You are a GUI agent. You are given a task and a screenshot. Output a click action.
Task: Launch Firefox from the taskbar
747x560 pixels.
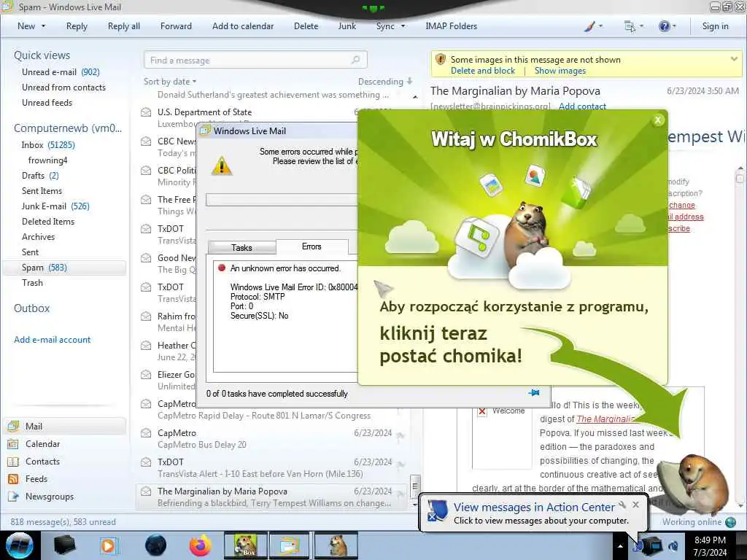(x=200, y=545)
